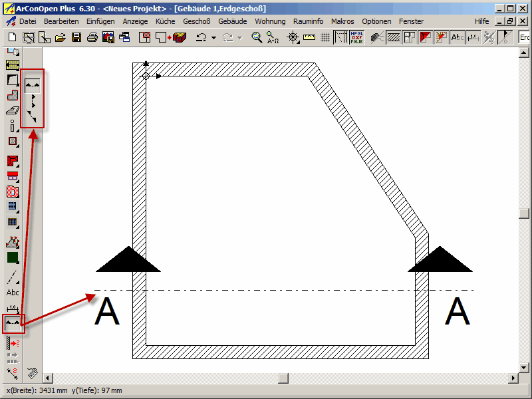Select the dimensioning tool labeled 1.0
Viewport: 532px width, 399px height.
13,309
